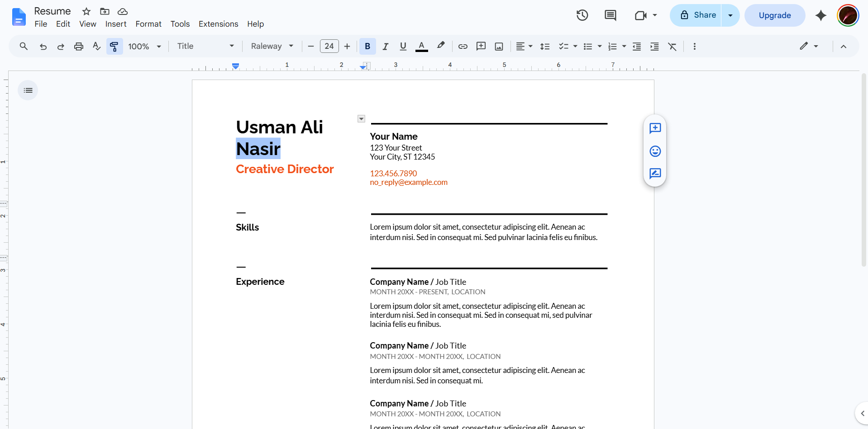Add a comment from the side panel
Image resolution: width=868 pixels, height=429 pixels.
[655, 128]
